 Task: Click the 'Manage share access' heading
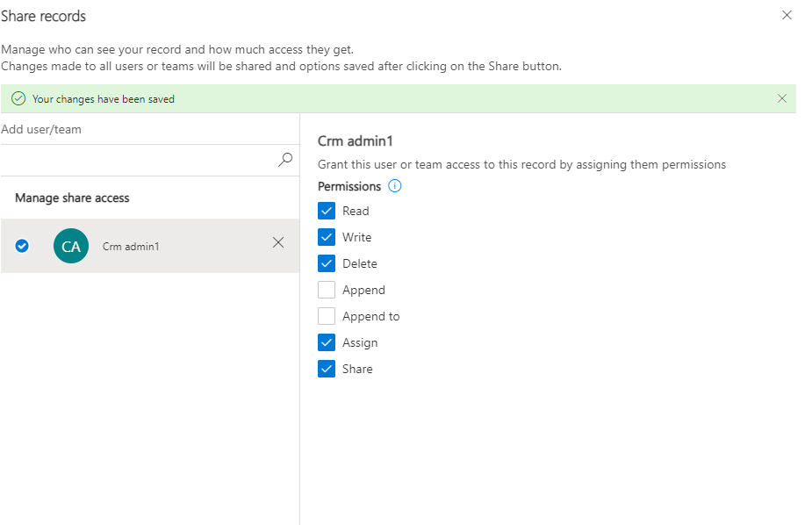tap(72, 198)
